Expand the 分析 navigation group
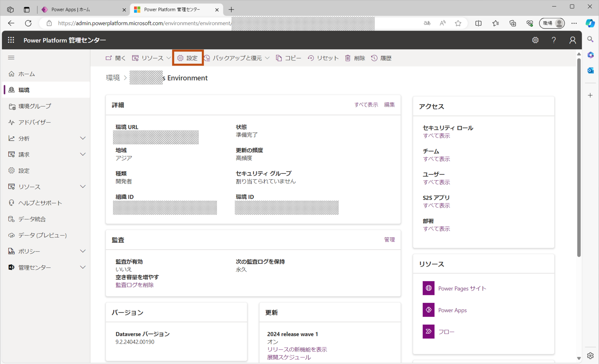This screenshot has width=599, height=364. (83, 138)
